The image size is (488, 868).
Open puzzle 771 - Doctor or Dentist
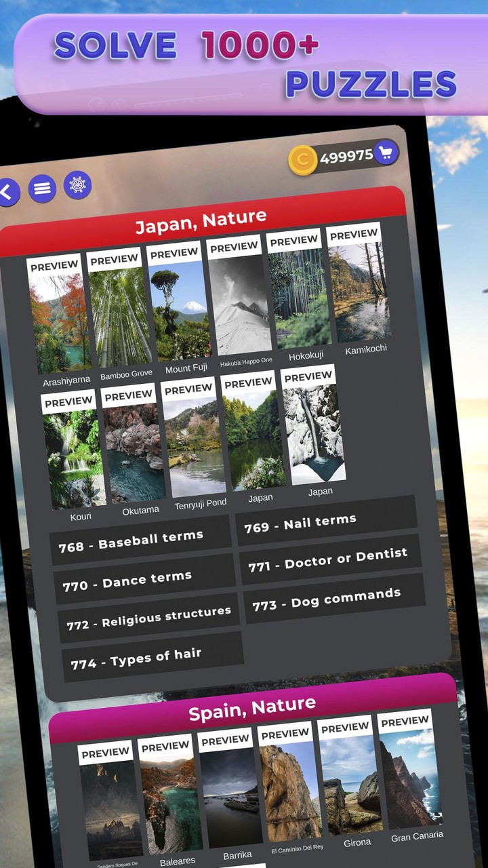pos(331,560)
